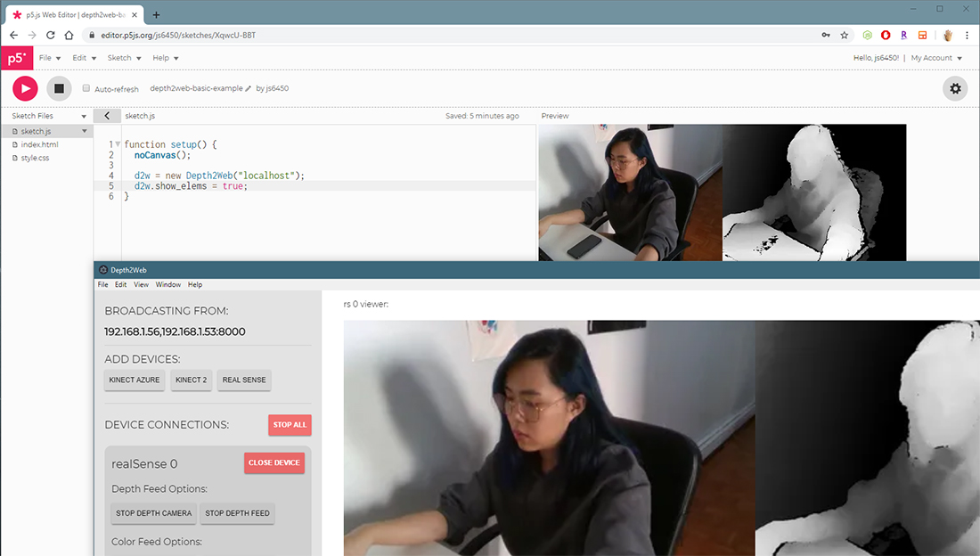Click the Depth2Web window title icon
Image resolution: width=980 pixels, height=556 pixels.
[x=103, y=270]
